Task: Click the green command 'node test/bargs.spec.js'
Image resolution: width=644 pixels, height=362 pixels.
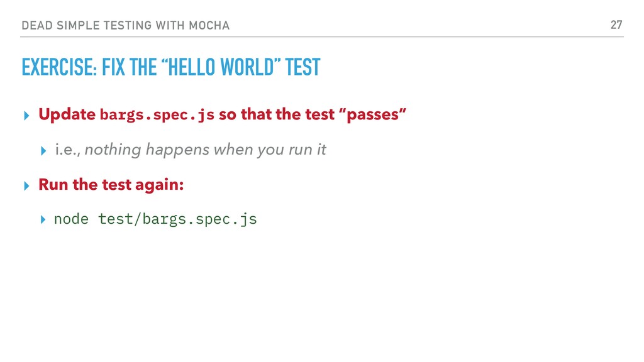Action: coord(155,219)
